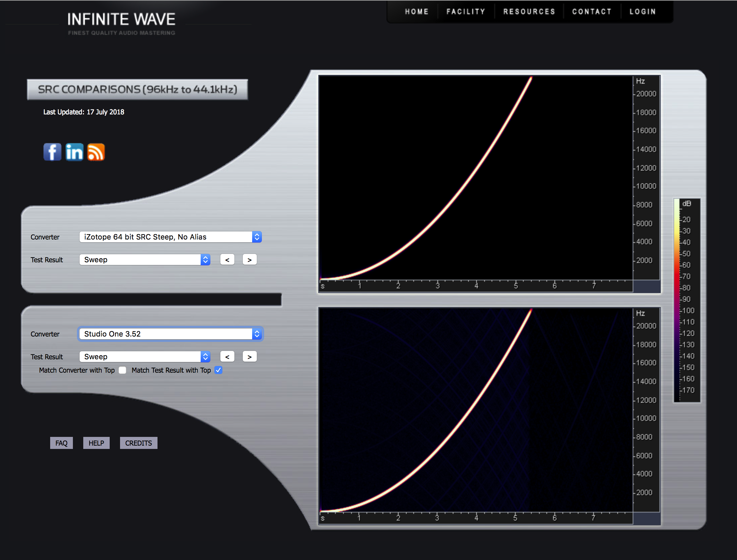Click the -20 label on dB scale

[686, 220]
